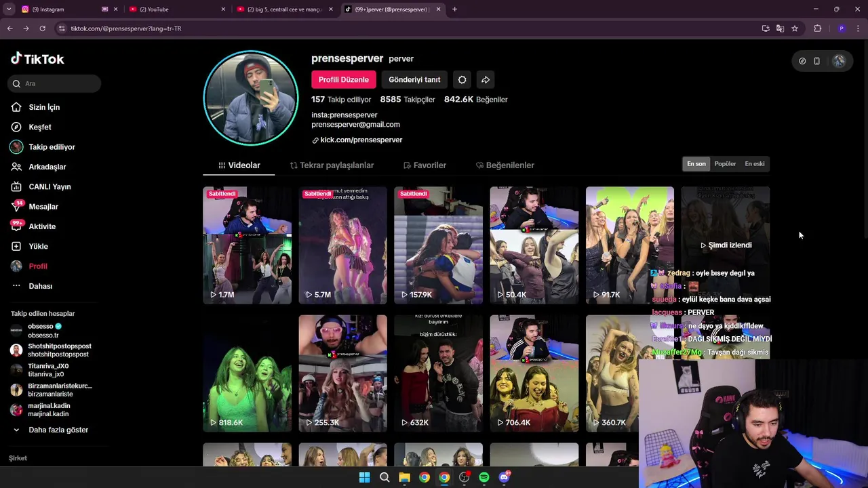This screenshot has width=868, height=488.
Task: Switch to the YouTube browser tab
Action: [176, 9]
